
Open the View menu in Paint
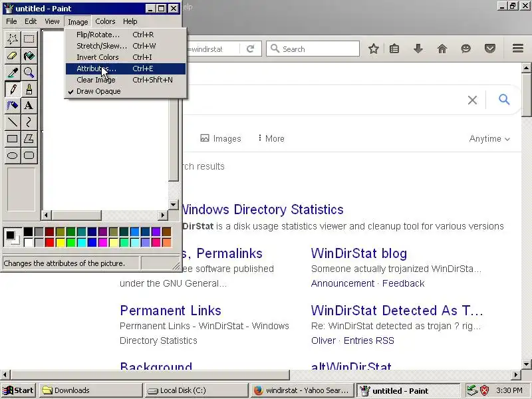pyautogui.click(x=52, y=21)
